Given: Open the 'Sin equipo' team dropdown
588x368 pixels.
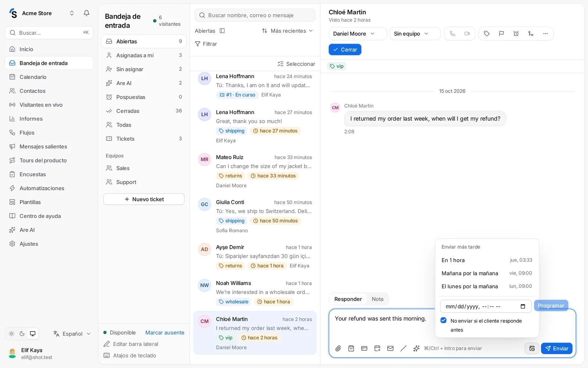Looking at the screenshot, I should tap(415, 33).
